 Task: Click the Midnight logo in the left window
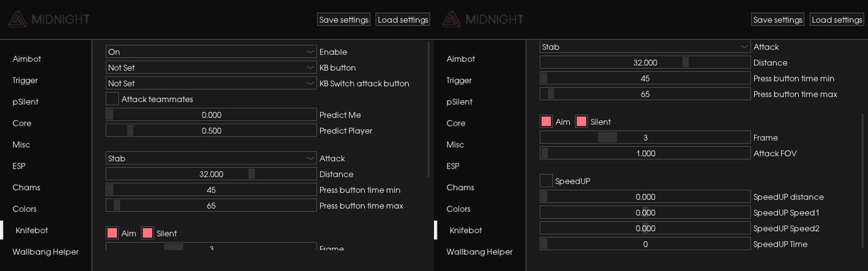tap(48, 19)
